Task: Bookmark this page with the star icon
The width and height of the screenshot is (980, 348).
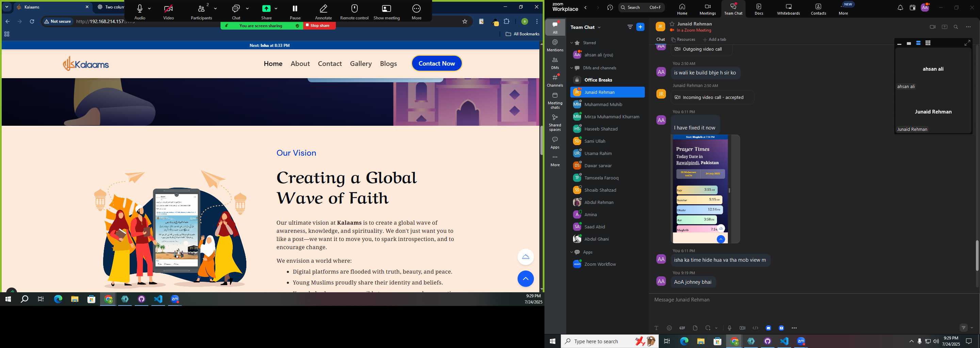Action: (464, 22)
